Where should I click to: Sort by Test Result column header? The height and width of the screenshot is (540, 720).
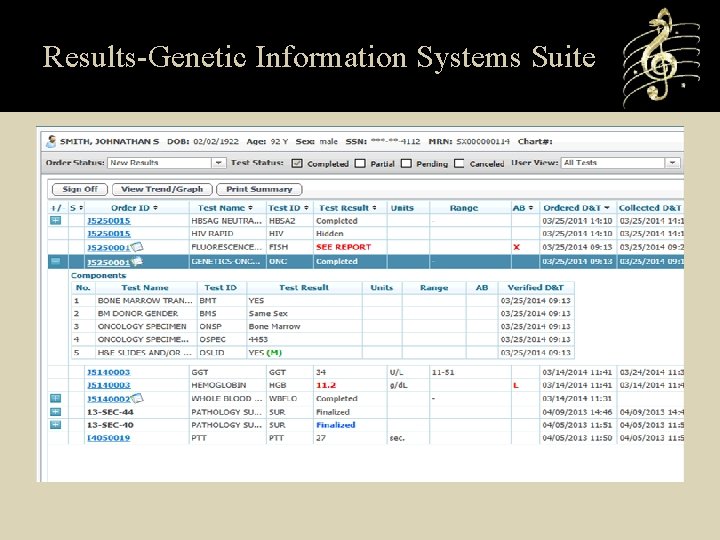coord(348,208)
